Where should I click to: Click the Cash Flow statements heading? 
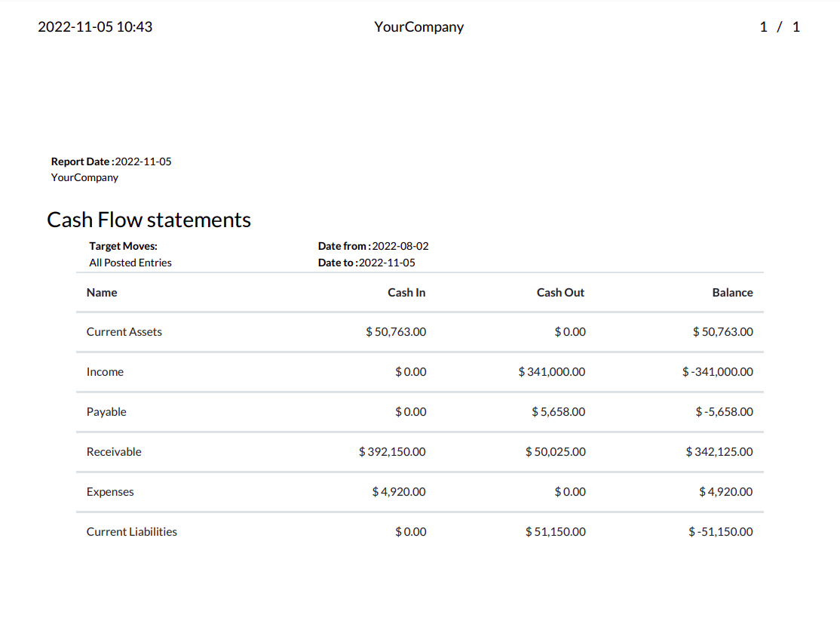click(x=149, y=220)
